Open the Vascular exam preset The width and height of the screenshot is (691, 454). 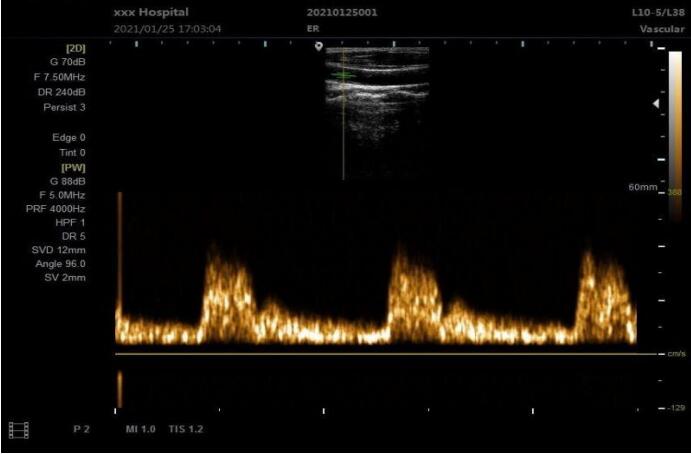point(661,29)
